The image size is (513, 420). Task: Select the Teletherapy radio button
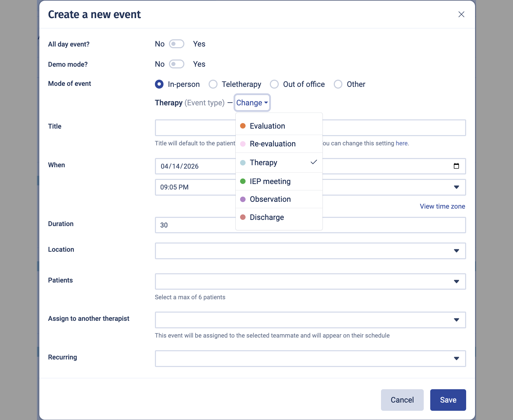click(x=213, y=84)
